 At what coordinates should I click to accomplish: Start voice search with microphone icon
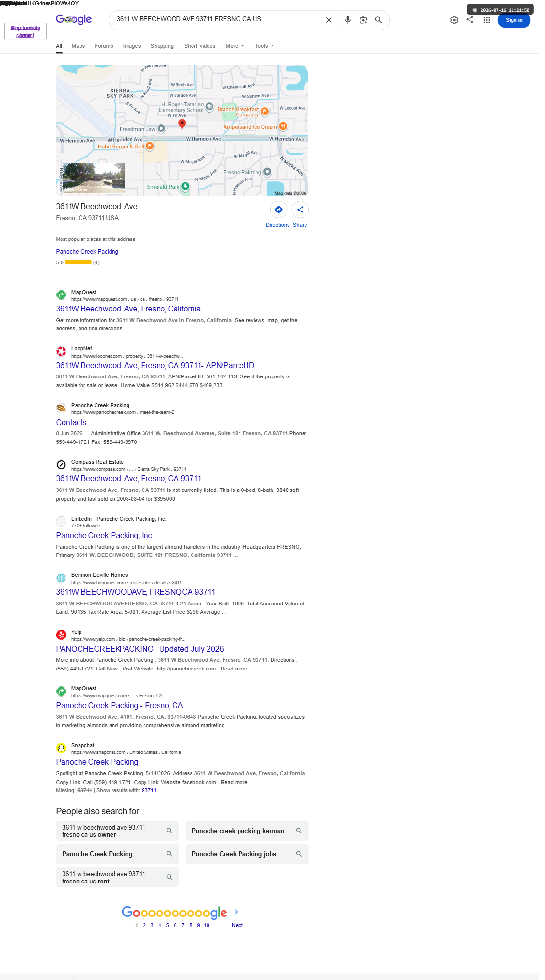[348, 20]
